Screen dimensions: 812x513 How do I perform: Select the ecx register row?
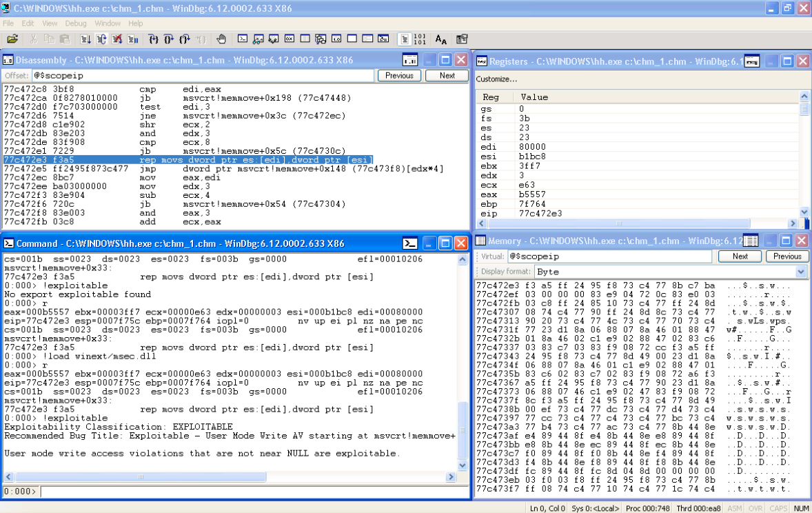coord(638,185)
